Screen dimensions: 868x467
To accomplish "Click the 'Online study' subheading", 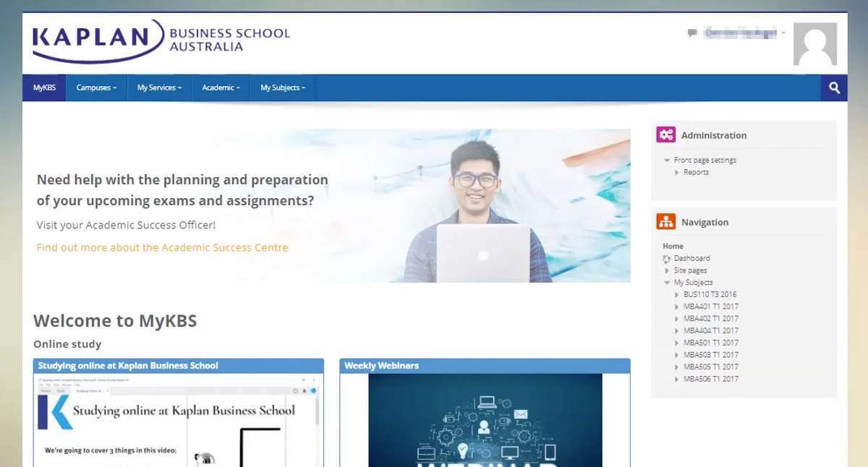I will pyautogui.click(x=67, y=344).
